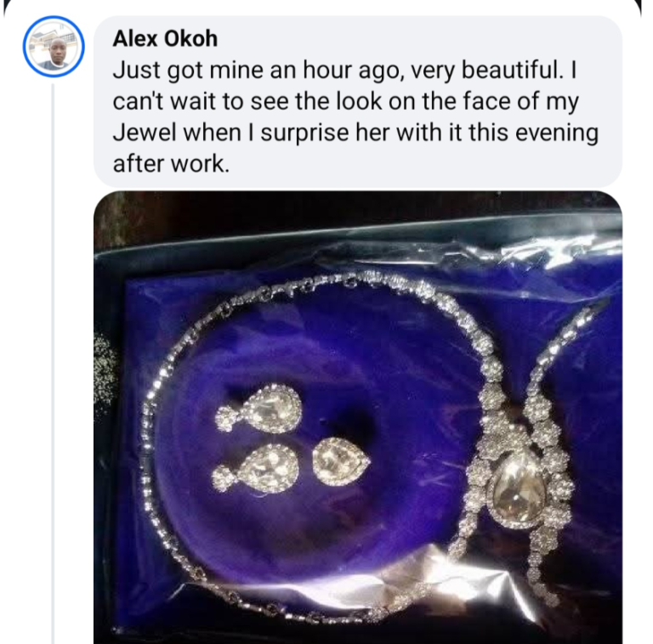Open the attached jewelry set photo
653x644 pixels.
[x=357, y=416]
